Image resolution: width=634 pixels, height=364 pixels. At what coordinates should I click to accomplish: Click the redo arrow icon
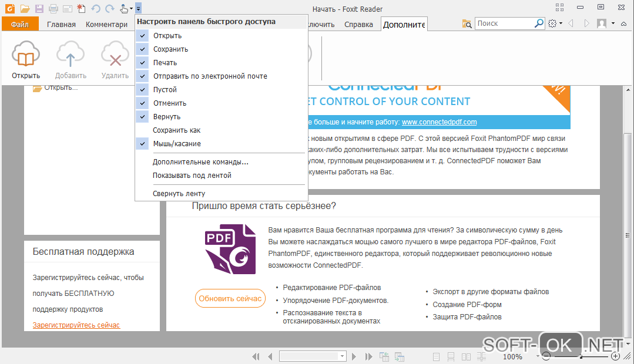coord(109,8)
